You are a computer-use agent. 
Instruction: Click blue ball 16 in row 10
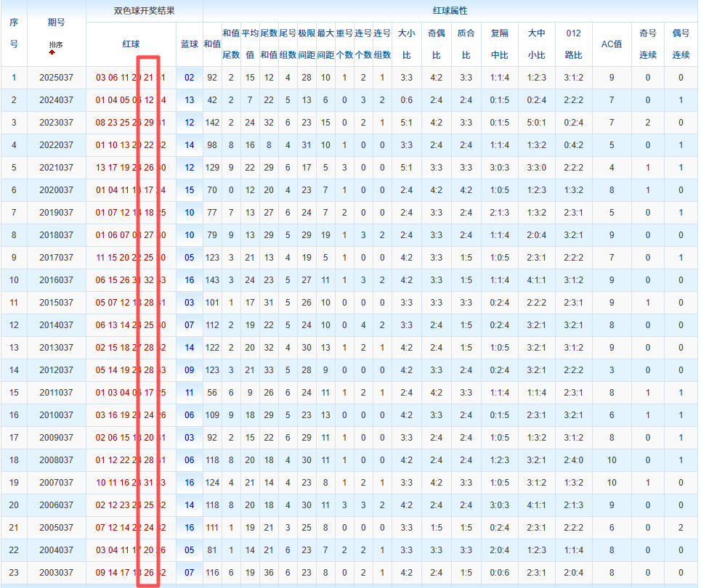coord(189,280)
